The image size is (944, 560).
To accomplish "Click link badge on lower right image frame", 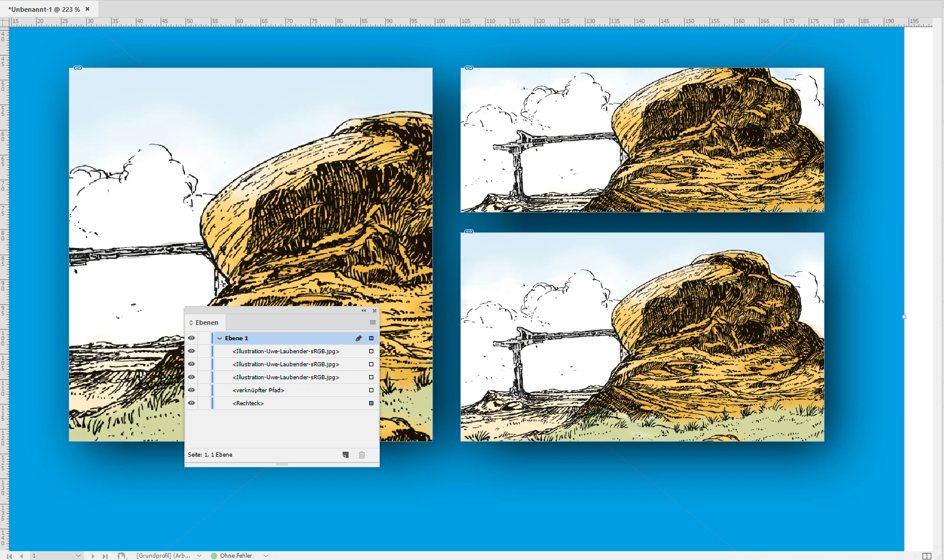I will pyautogui.click(x=469, y=232).
